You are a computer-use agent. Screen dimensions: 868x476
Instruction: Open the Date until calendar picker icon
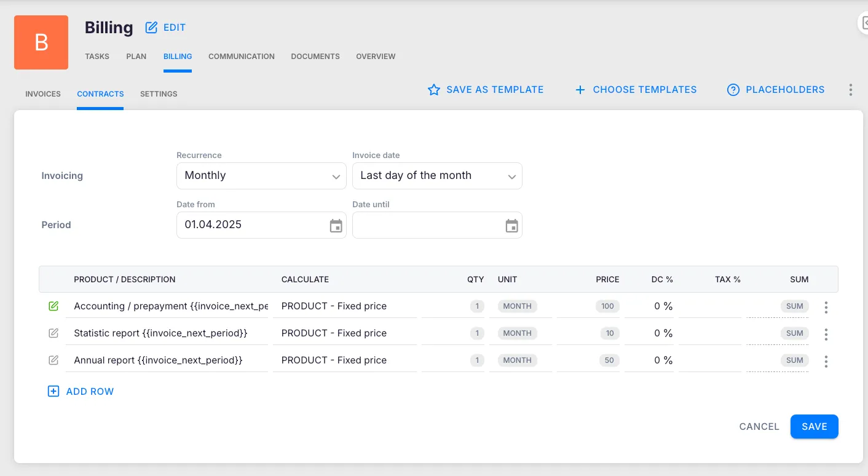coord(511,226)
